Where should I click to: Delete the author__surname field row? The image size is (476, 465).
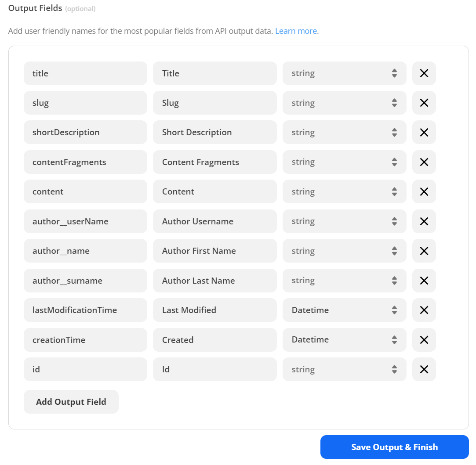coord(424,281)
